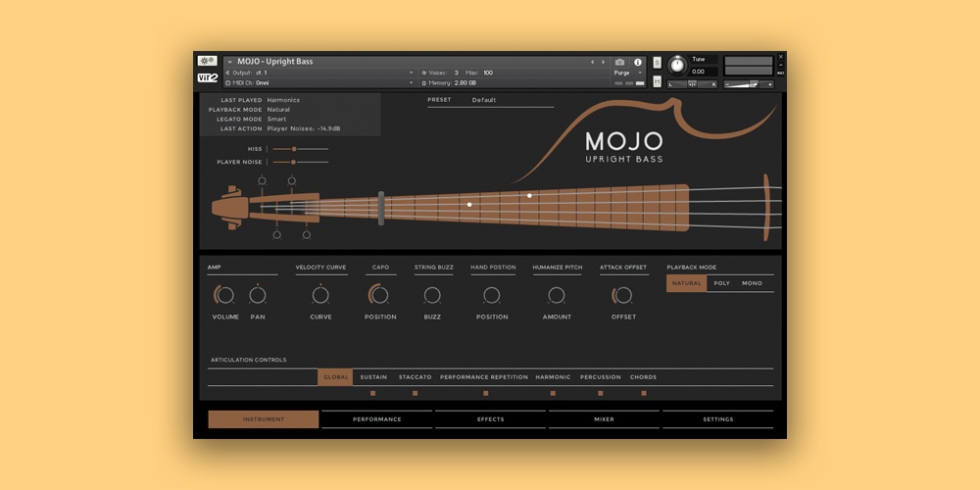Select Mono playback mode
This screenshot has width=980, height=490.
click(752, 283)
